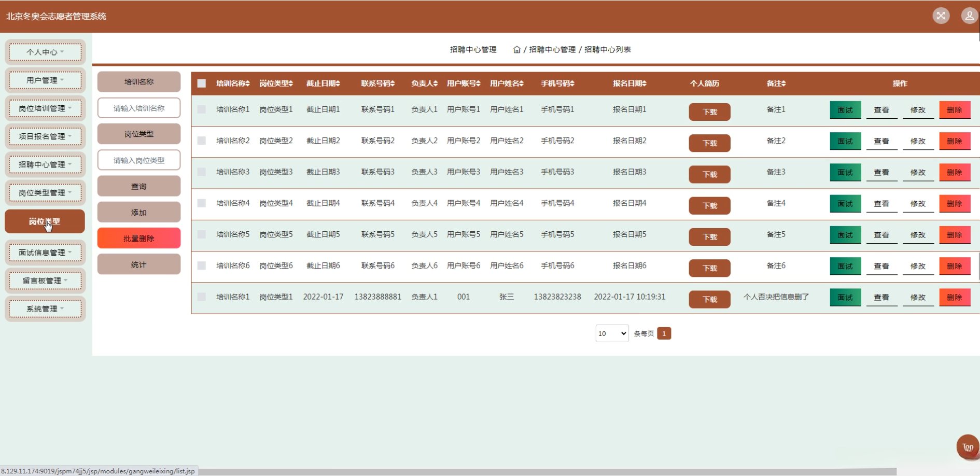Sort the table by 培训名称 column arrows
980x476 pixels.
(248, 83)
